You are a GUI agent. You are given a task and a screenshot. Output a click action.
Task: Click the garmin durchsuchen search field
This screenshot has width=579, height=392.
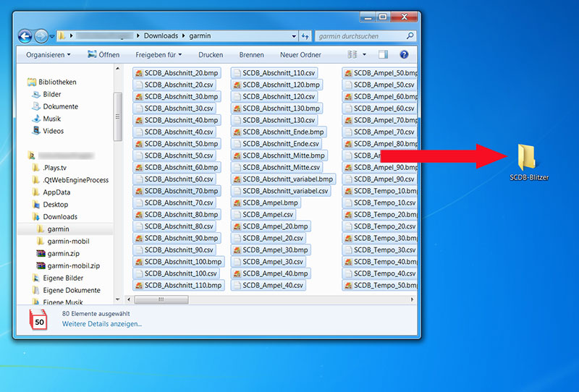click(362, 35)
